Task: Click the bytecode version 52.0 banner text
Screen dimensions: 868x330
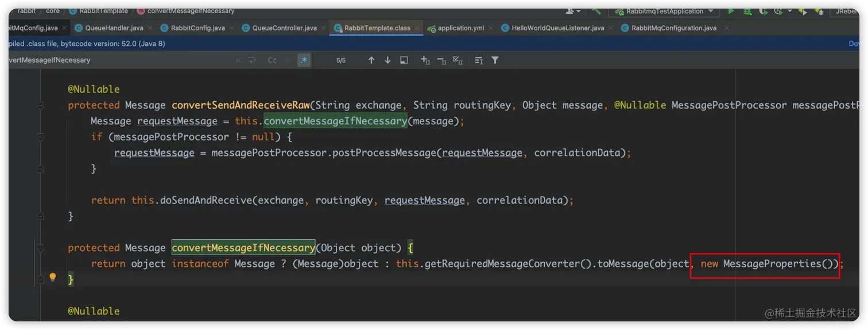Action: pos(87,44)
